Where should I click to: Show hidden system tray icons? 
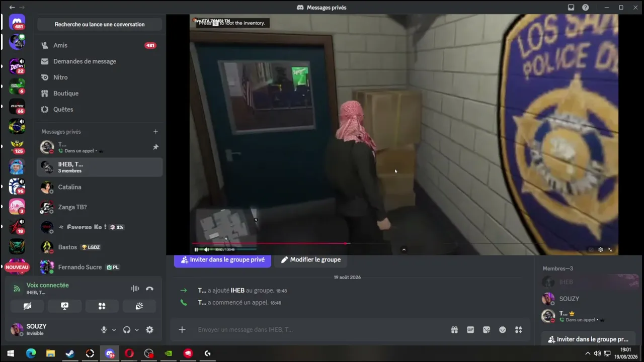point(587,353)
